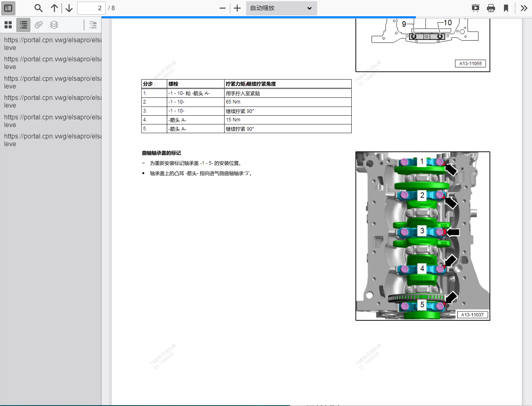
Task: Zoom in with the plus button
Action: [x=238, y=8]
